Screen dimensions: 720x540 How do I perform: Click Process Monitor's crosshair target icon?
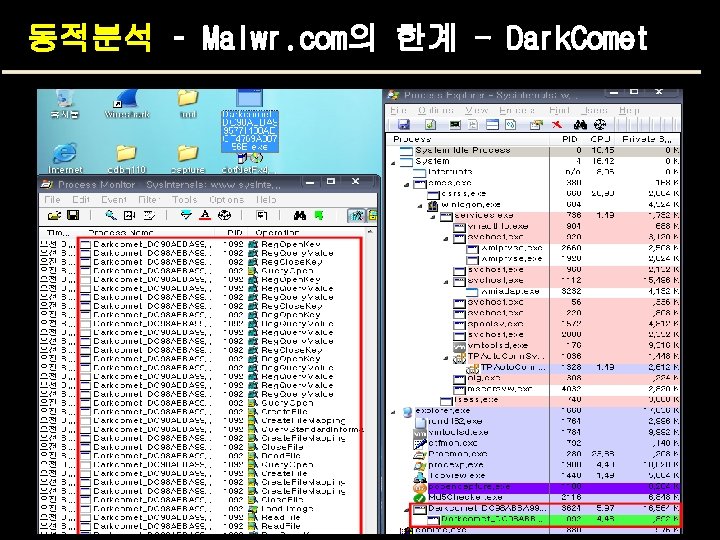coord(224,215)
